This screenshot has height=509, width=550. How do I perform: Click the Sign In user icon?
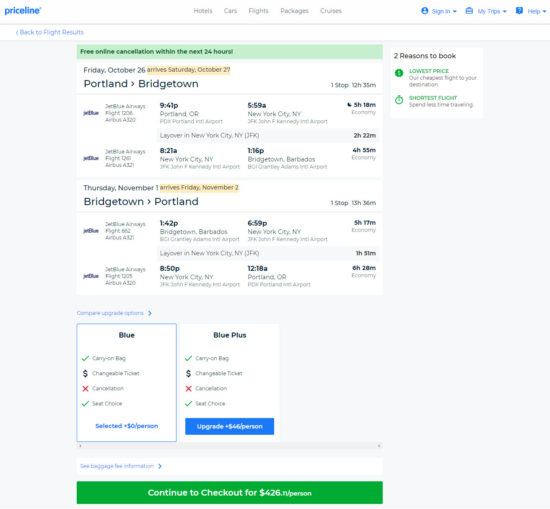tap(424, 11)
